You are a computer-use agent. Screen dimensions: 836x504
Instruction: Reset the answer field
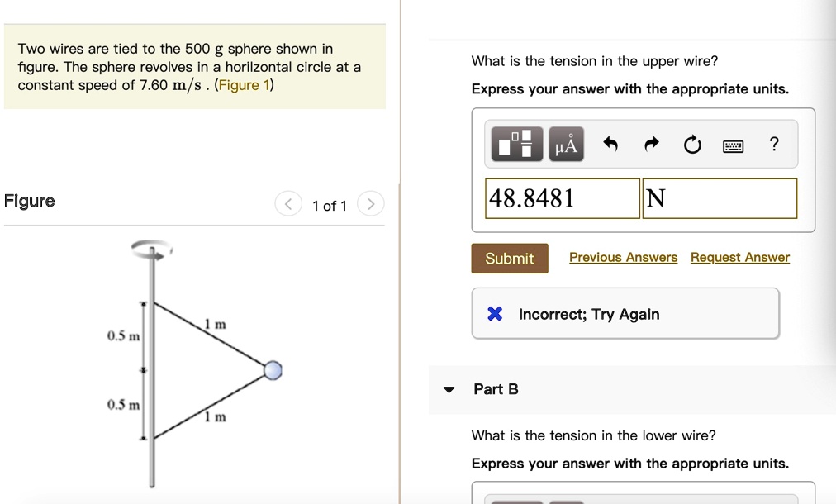click(x=692, y=143)
